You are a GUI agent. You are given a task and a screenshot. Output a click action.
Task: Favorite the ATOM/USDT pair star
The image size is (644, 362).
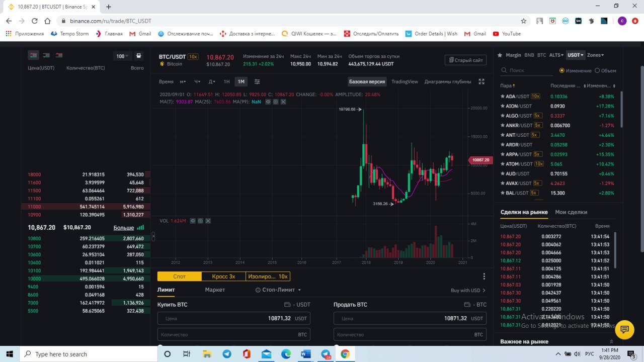(x=502, y=164)
